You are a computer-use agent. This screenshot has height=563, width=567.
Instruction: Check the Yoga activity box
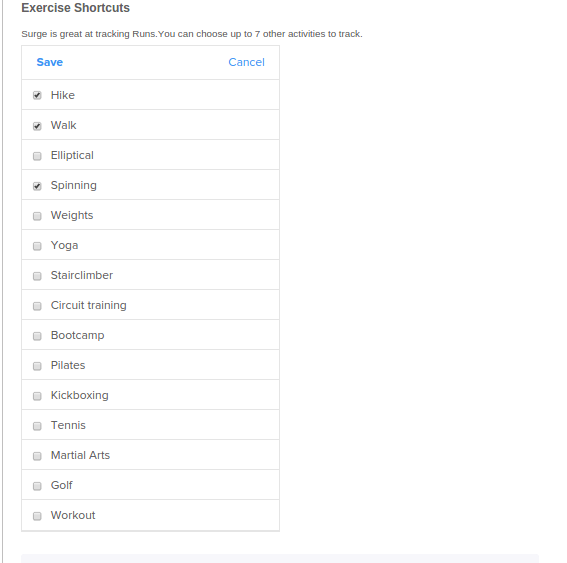point(37,246)
